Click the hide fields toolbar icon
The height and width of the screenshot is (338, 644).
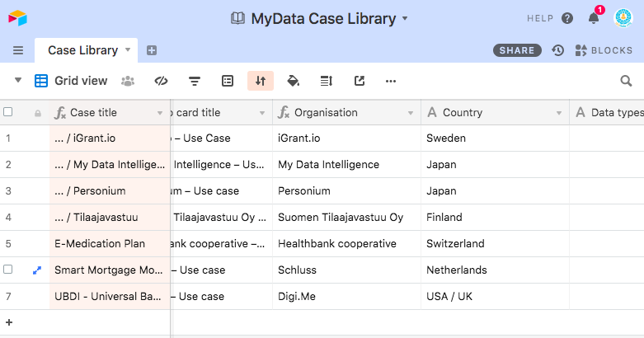(162, 81)
